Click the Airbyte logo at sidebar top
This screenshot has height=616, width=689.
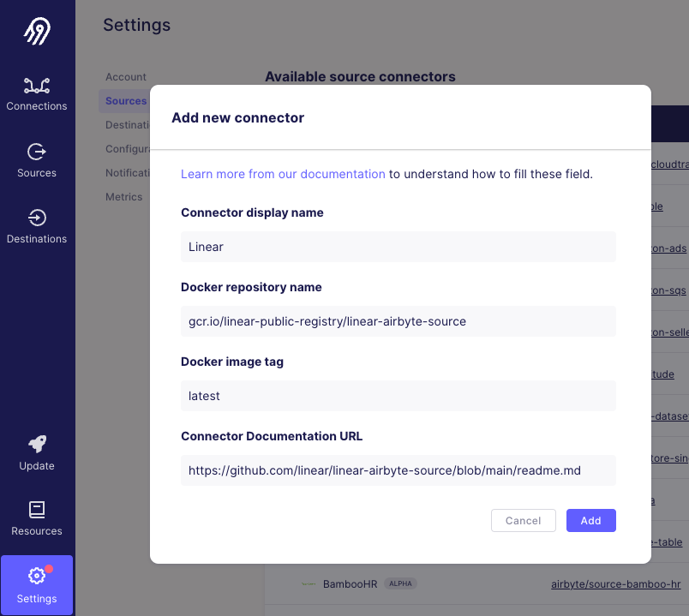(x=37, y=29)
